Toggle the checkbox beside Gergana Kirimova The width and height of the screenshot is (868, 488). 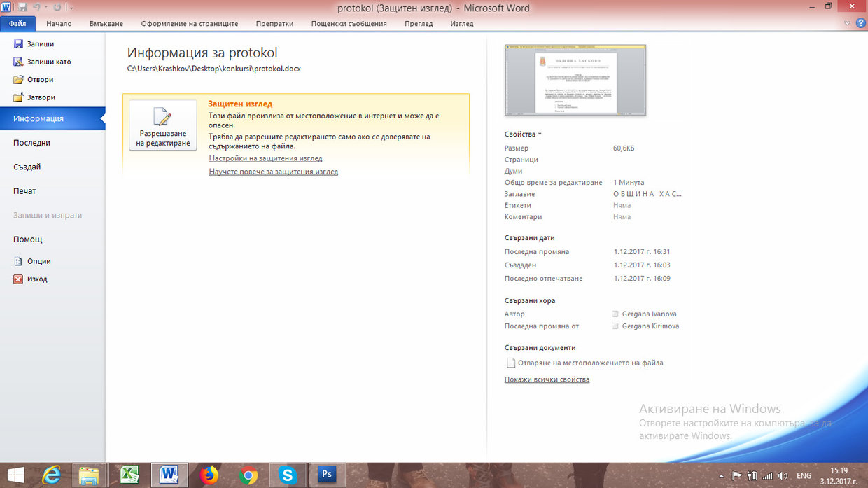pyautogui.click(x=615, y=326)
